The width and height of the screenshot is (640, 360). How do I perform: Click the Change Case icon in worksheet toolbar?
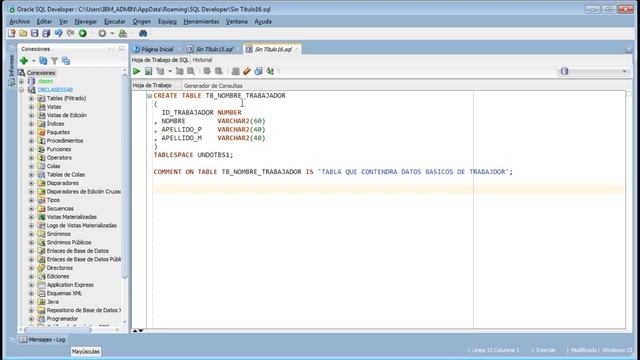pos(270,71)
